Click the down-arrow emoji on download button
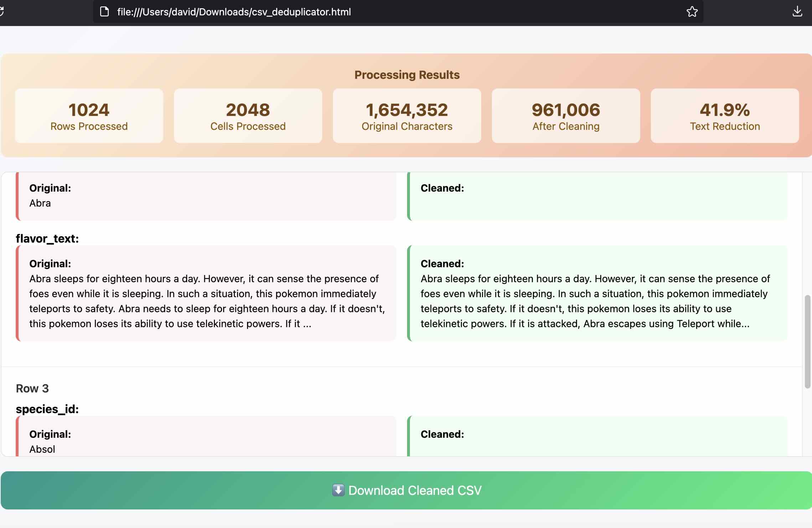 (x=338, y=490)
